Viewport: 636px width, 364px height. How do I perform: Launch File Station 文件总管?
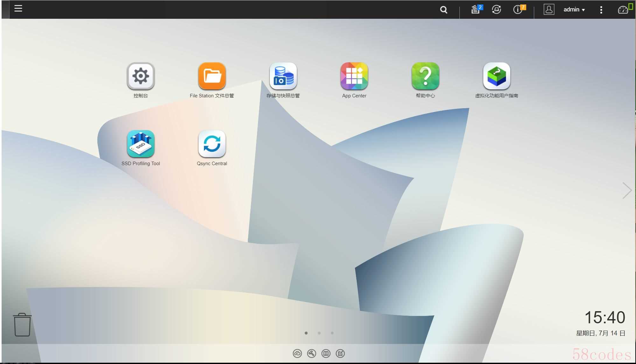tap(212, 76)
